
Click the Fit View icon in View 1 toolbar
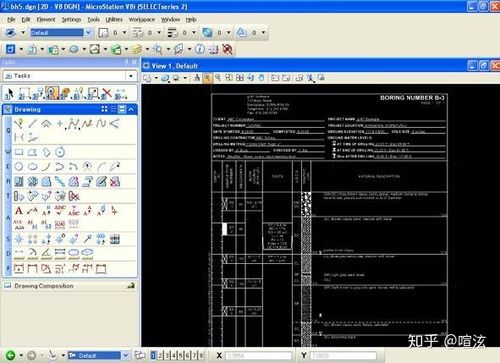tap(240, 78)
